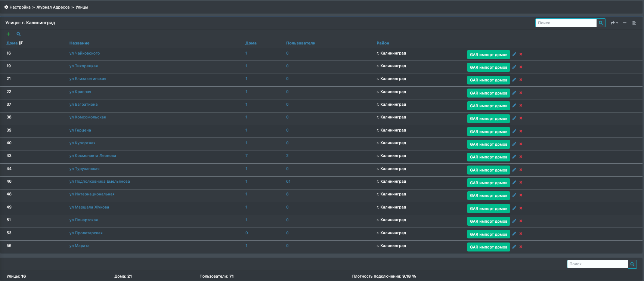Click Пользователи: 71 summary text
Screen dimensions: 644x281
[217, 276]
